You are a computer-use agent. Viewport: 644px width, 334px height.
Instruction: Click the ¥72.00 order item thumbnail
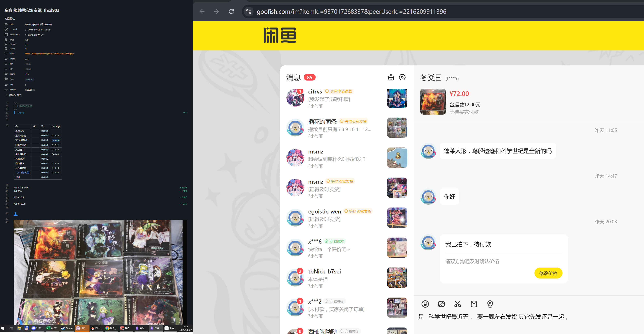pos(433,102)
